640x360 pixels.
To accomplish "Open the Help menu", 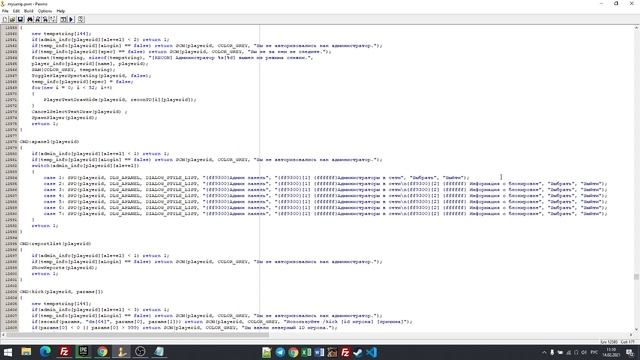I will click(61, 11).
